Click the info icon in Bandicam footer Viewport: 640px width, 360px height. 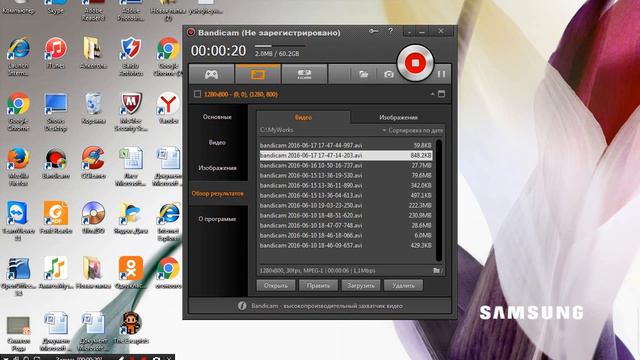click(x=242, y=306)
